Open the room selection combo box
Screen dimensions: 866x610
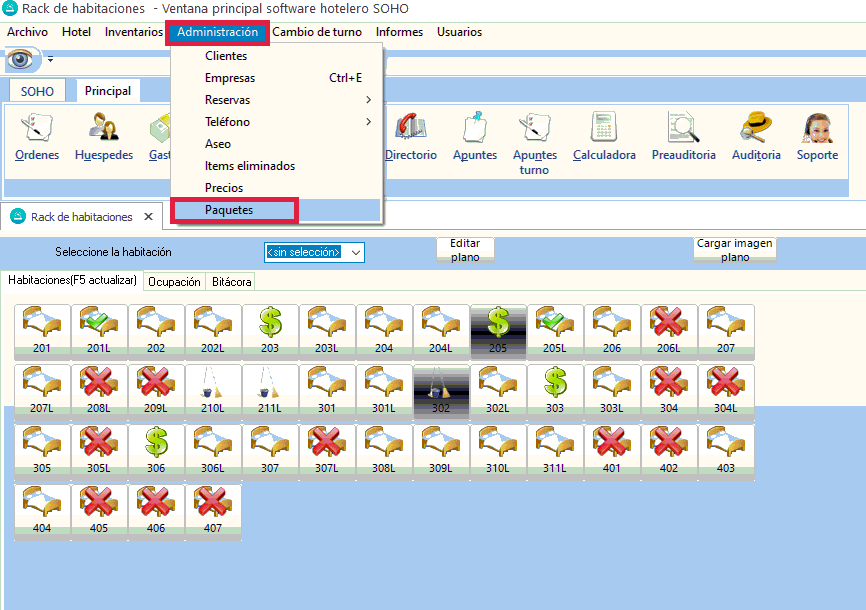pyautogui.click(x=314, y=252)
